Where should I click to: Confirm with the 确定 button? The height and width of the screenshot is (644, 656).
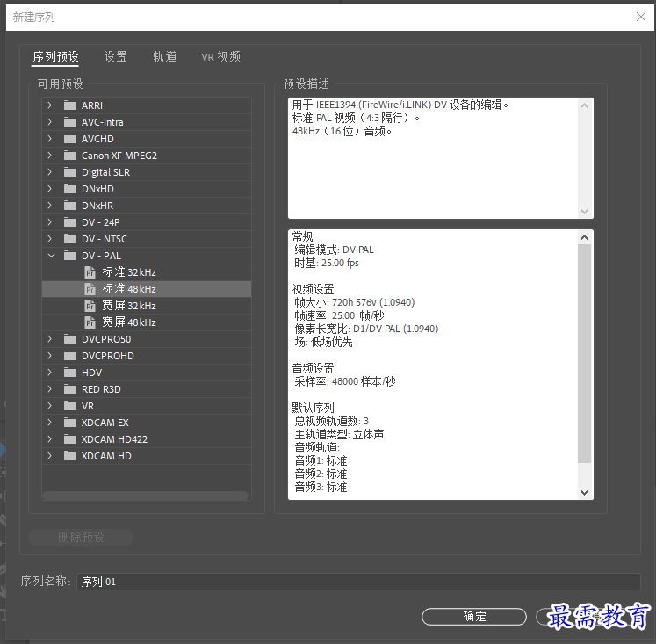[x=474, y=617]
